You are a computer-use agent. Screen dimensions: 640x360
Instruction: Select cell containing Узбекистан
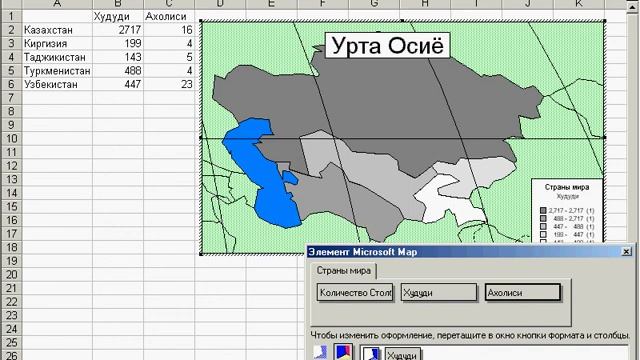[58, 84]
